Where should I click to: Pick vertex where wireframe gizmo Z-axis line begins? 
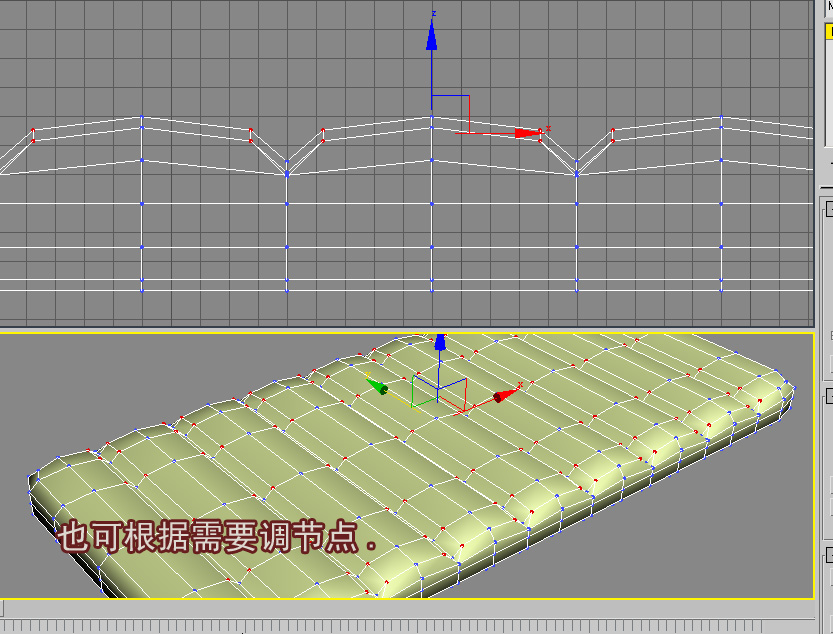(431, 117)
